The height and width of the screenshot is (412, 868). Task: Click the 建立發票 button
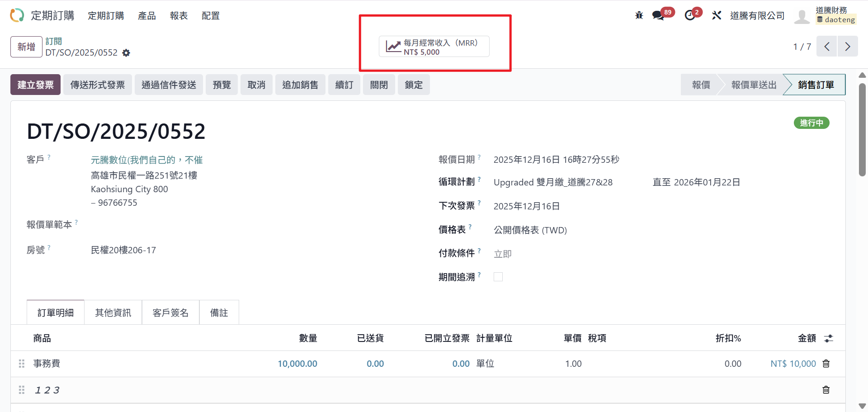click(35, 85)
